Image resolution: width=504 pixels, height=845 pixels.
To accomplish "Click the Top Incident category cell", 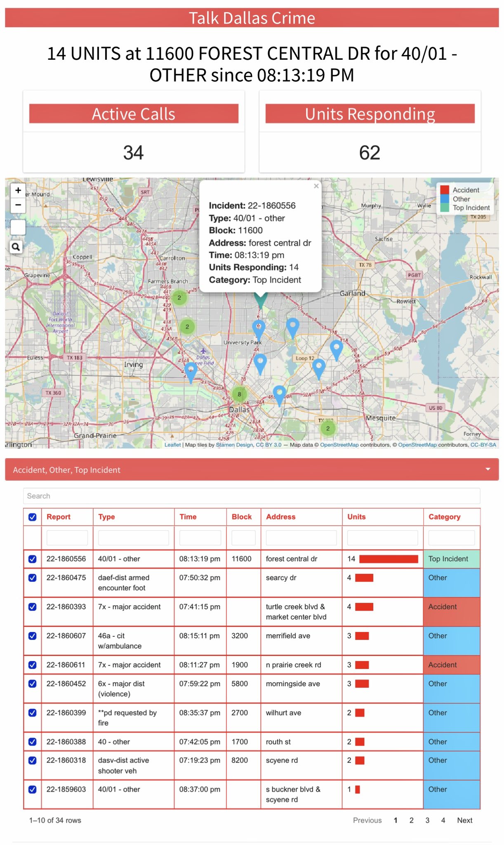I will (452, 559).
